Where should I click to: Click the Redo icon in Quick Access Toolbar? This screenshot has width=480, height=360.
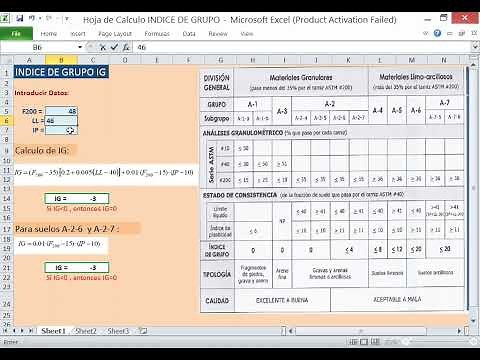coord(49,18)
